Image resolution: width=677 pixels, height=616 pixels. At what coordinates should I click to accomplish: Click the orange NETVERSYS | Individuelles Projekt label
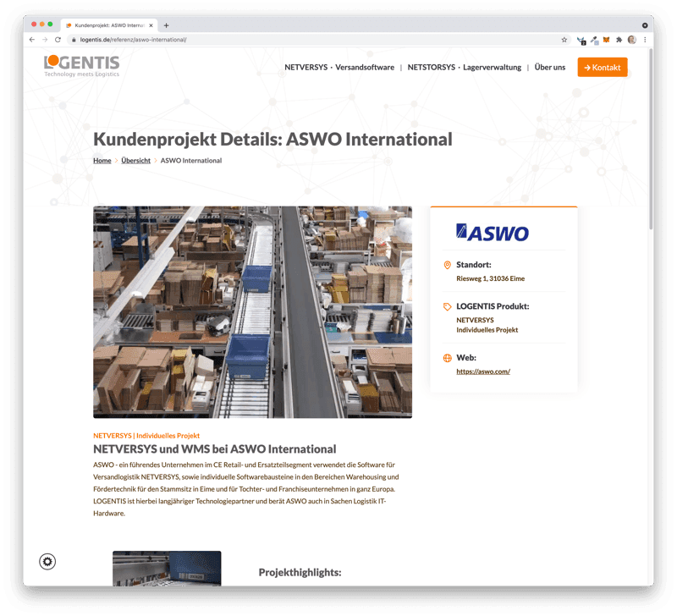coord(146,436)
